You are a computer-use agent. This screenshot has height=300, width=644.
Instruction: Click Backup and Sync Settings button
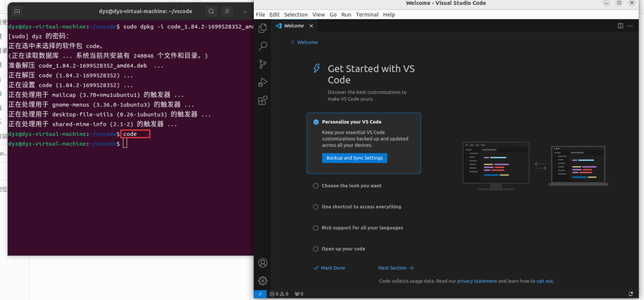(355, 158)
